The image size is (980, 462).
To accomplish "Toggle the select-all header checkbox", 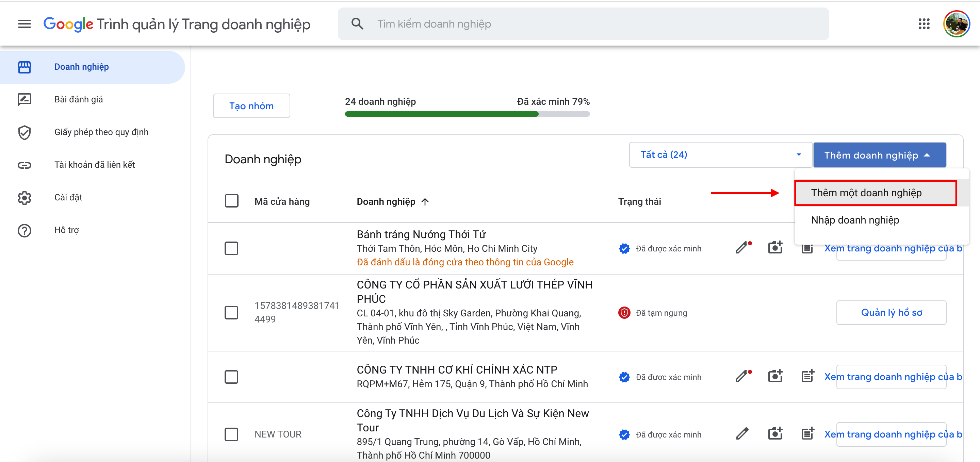I will pos(231,201).
